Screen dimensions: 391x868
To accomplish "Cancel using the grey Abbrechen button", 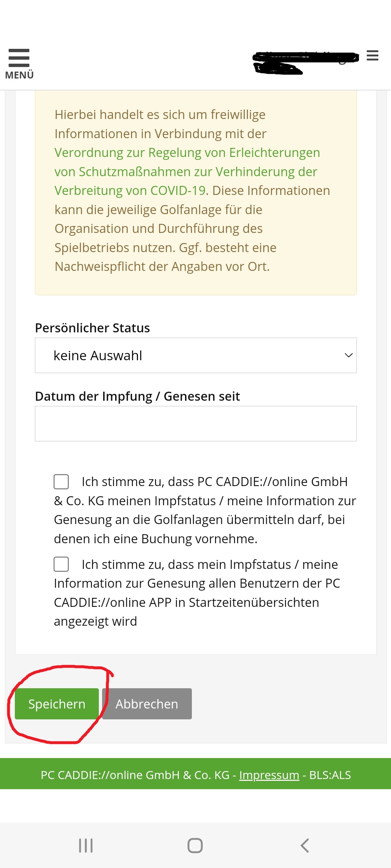I will (147, 704).
